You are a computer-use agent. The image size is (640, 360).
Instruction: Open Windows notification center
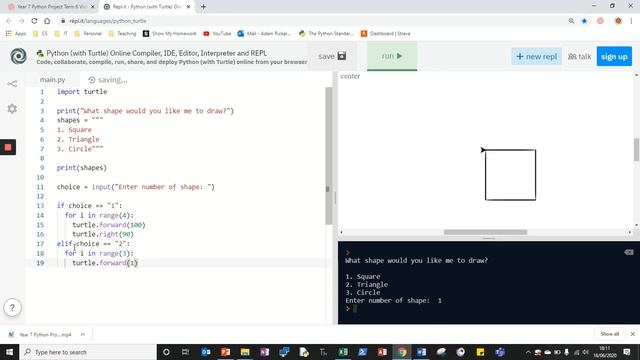627,352
